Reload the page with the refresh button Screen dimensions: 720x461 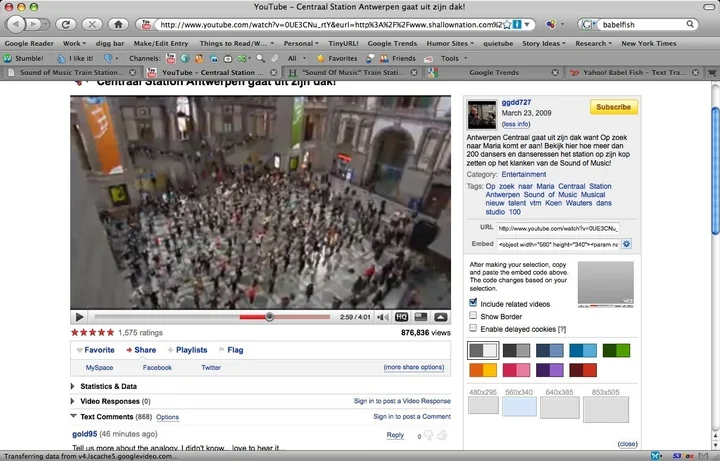point(66,24)
